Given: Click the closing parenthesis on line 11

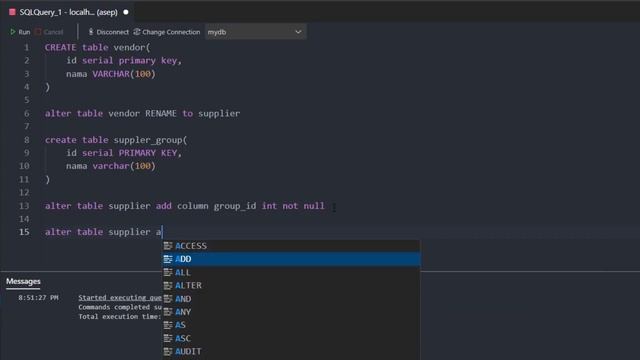Looking at the screenshot, I should [x=47, y=179].
